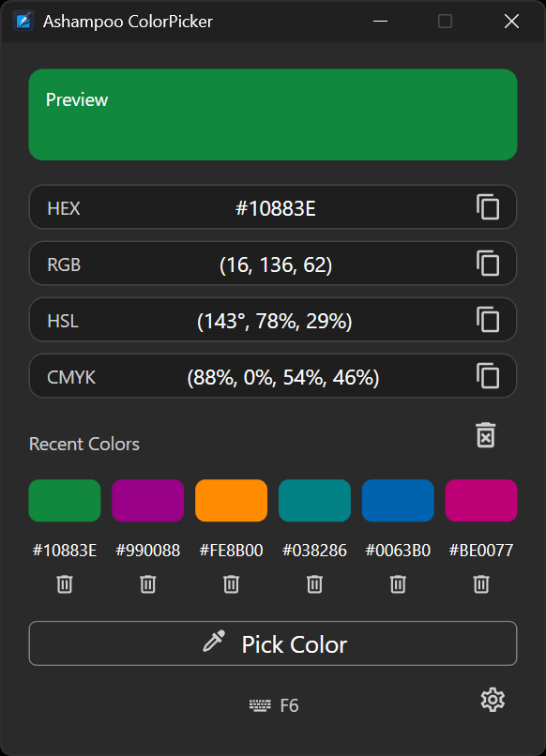Image resolution: width=546 pixels, height=756 pixels.
Task: Copy the HEX value #10883E
Action: coord(488,207)
